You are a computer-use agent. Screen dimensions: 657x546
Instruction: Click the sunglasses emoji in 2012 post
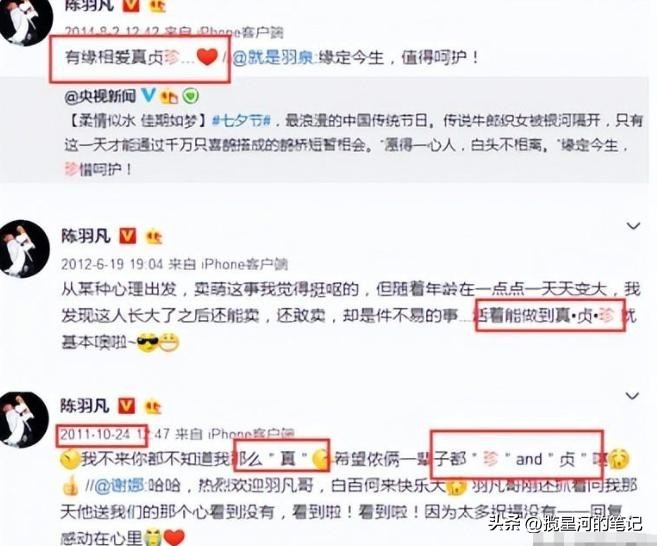pyautogui.click(x=147, y=343)
